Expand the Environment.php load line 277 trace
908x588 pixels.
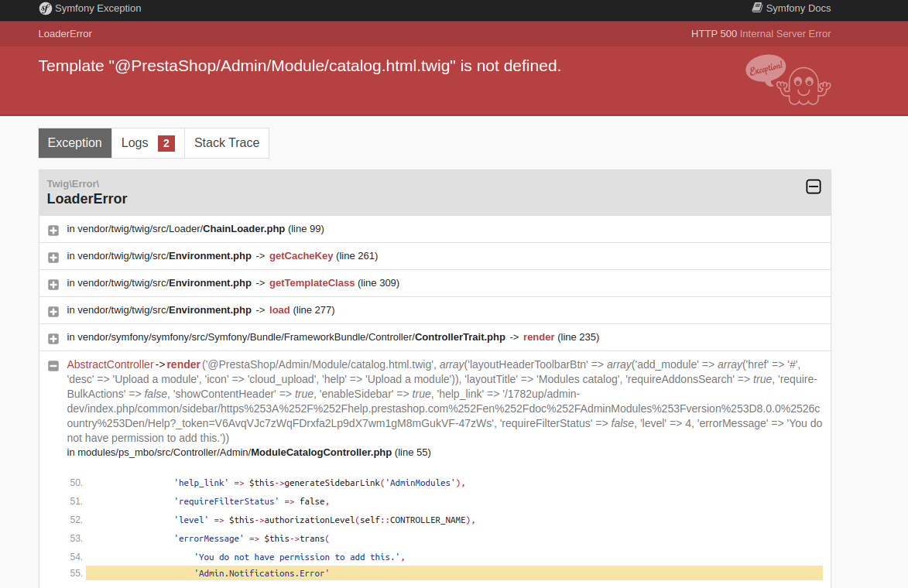53,311
